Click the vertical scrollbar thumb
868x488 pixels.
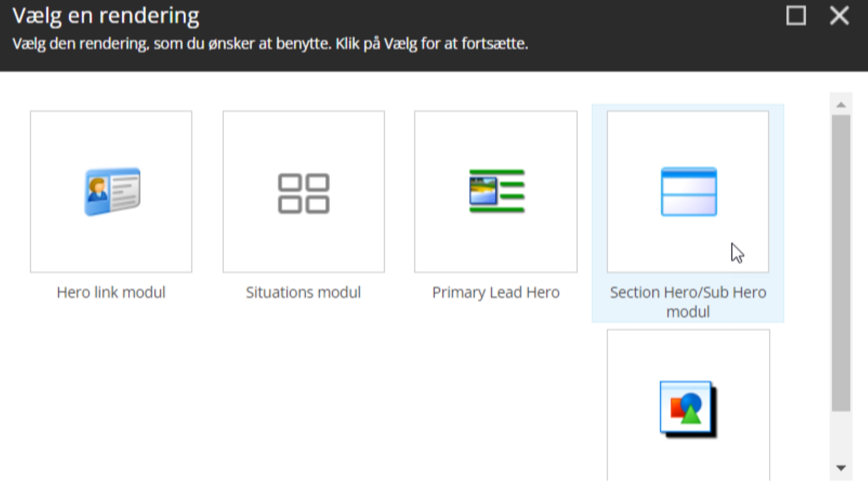(841, 262)
